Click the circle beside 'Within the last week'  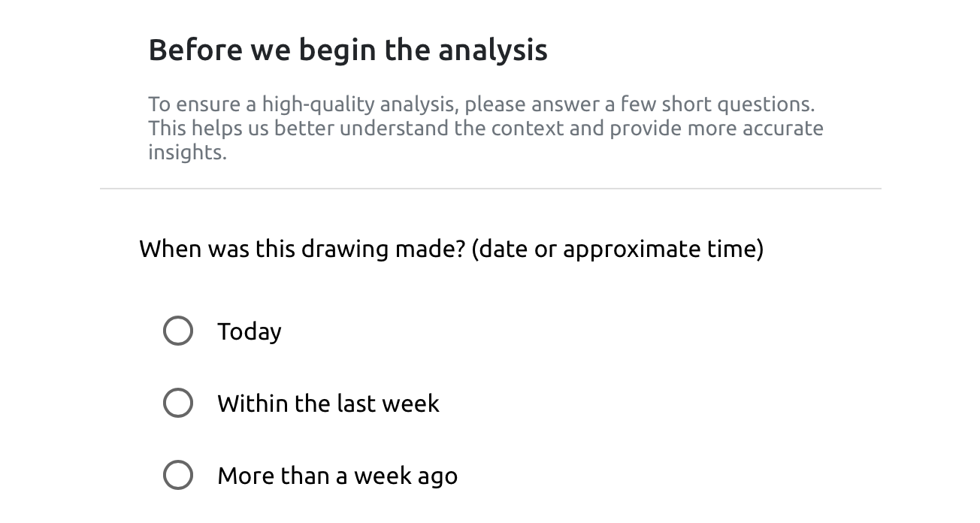pyautogui.click(x=177, y=403)
